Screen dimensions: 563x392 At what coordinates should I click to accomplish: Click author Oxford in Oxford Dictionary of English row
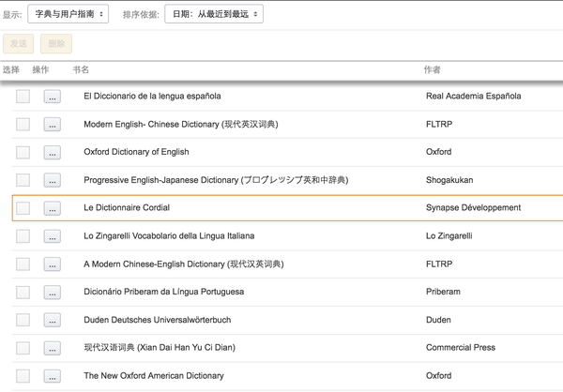[439, 152]
